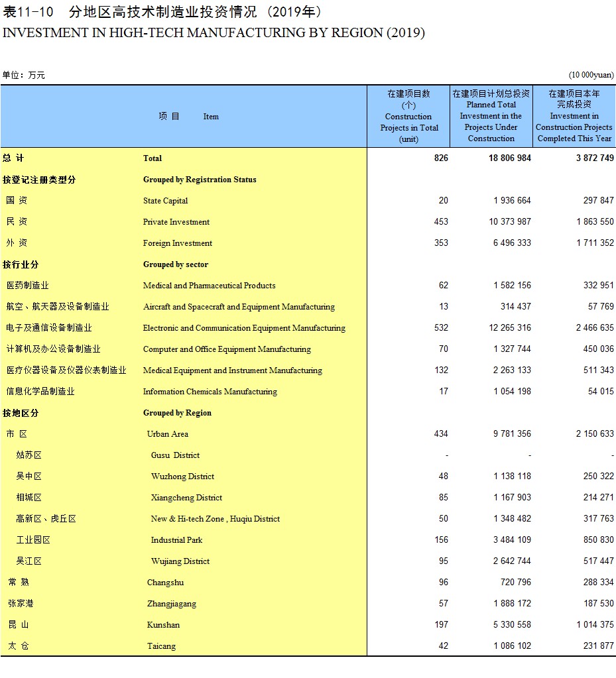Click the Urban Area row label
This screenshot has width=616, height=678.
[x=167, y=433]
